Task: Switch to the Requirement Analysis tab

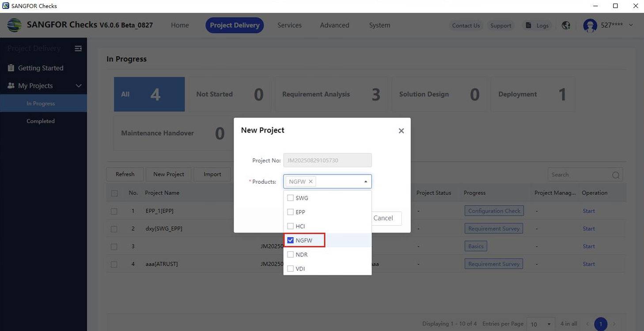Action: (x=331, y=94)
